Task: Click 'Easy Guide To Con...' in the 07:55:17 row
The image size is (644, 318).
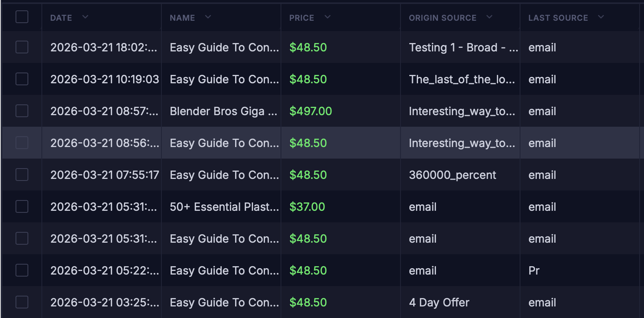Action: point(224,175)
